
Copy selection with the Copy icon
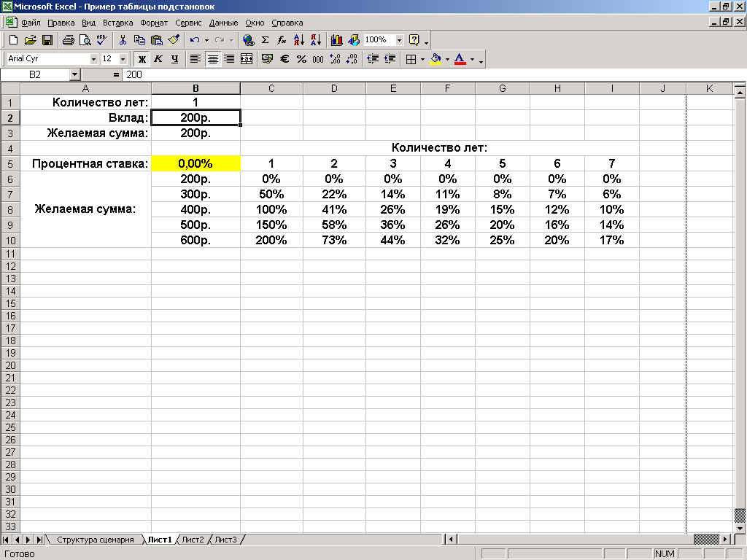[139, 40]
